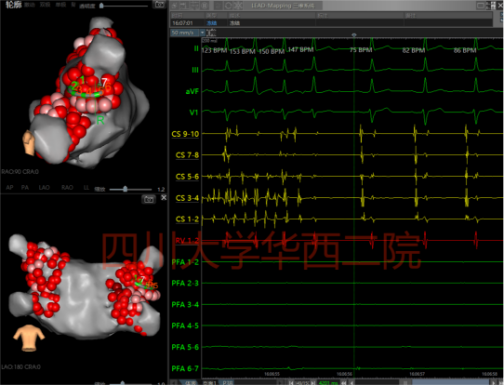504x385 pixels.
Task: Click the torso orientation icon in the lower view
Action: (29, 338)
